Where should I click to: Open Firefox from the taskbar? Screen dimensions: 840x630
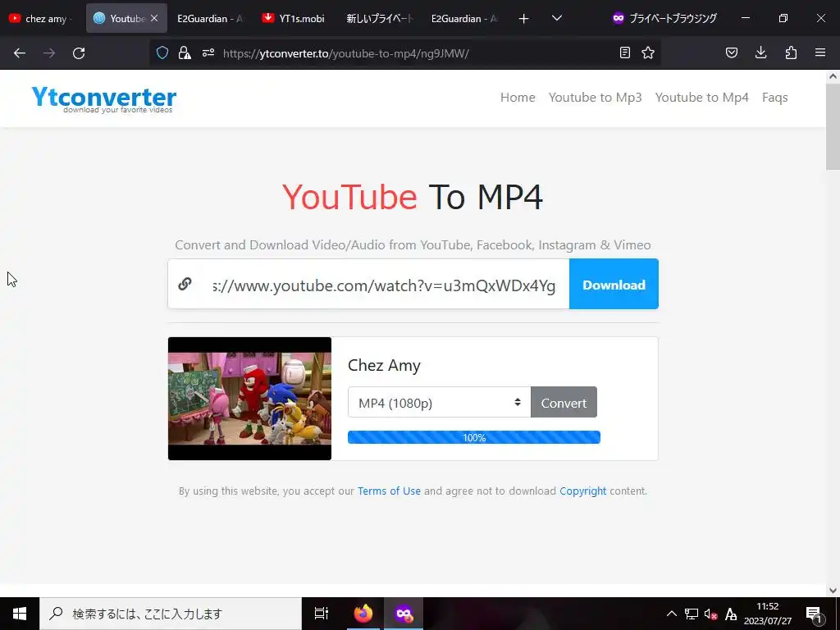(363, 614)
